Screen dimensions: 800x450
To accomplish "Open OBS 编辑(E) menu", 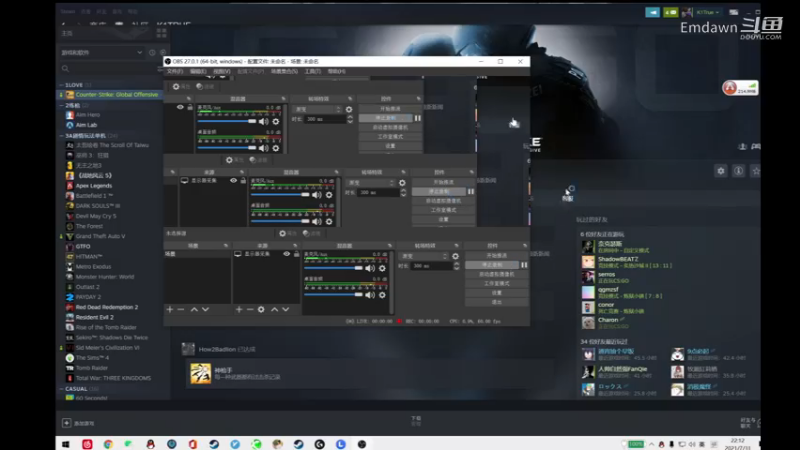I will tap(198, 71).
